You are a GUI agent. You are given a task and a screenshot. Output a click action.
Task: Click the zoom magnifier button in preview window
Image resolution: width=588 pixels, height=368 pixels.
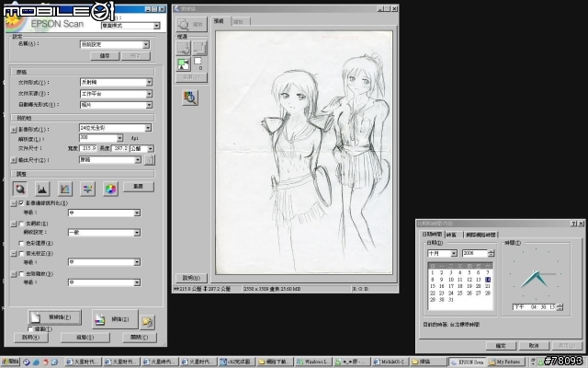(191, 25)
